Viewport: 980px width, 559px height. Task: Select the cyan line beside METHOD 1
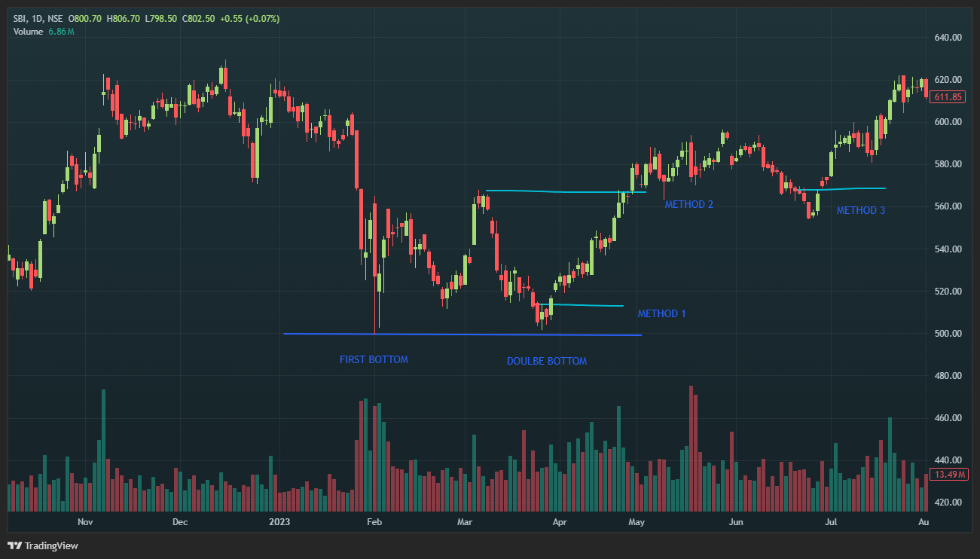pos(588,305)
